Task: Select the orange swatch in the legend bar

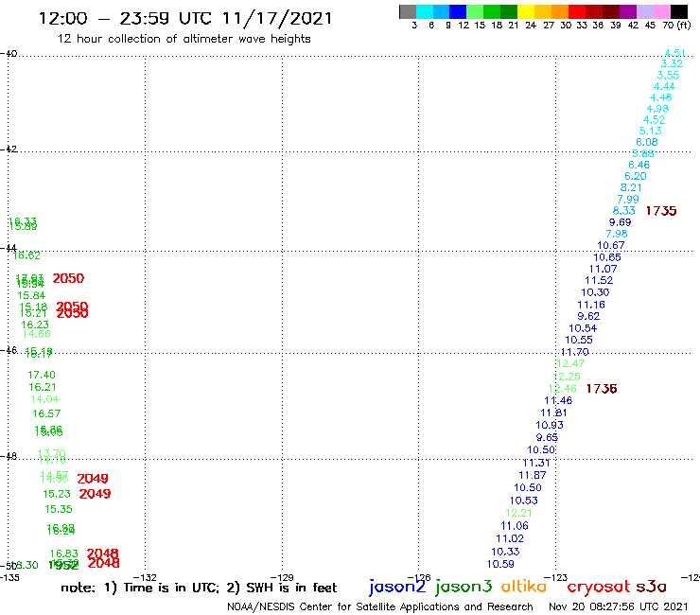Action: tap(559, 11)
